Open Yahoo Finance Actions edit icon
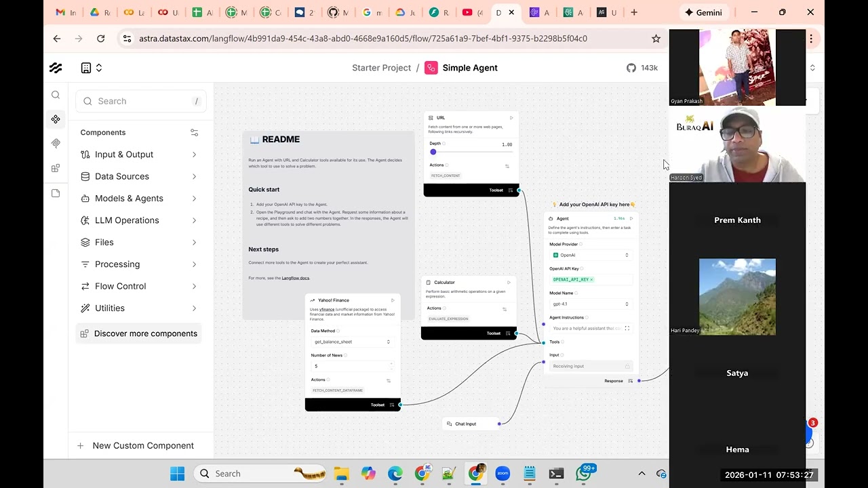Image resolution: width=868 pixels, height=488 pixels. coord(389,380)
